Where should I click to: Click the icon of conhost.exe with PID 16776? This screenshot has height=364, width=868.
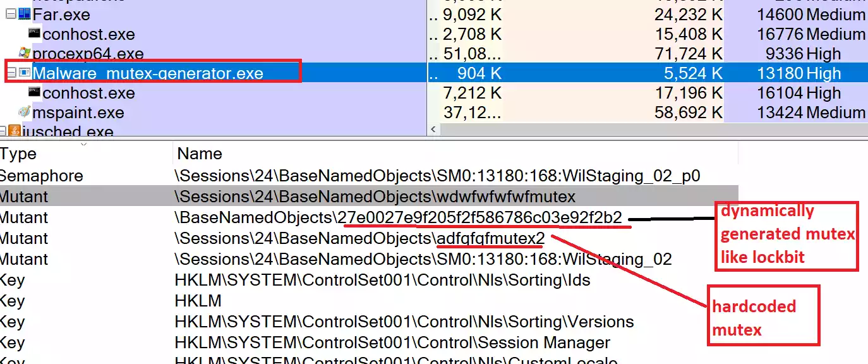pos(35,33)
